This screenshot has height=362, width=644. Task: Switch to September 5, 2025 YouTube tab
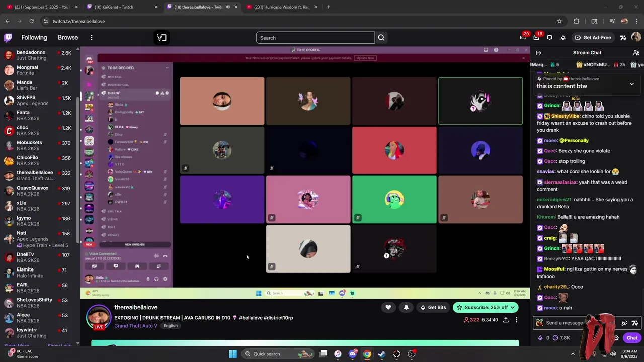click(x=43, y=7)
